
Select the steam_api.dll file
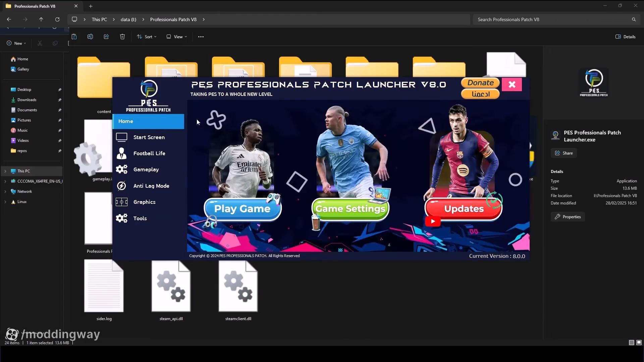(x=171, y=290)
